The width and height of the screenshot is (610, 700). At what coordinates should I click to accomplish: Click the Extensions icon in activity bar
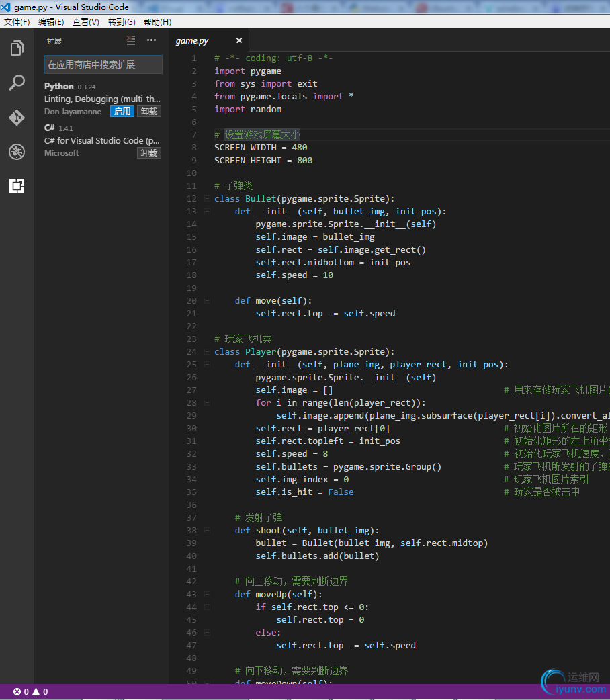pos(17,186)
